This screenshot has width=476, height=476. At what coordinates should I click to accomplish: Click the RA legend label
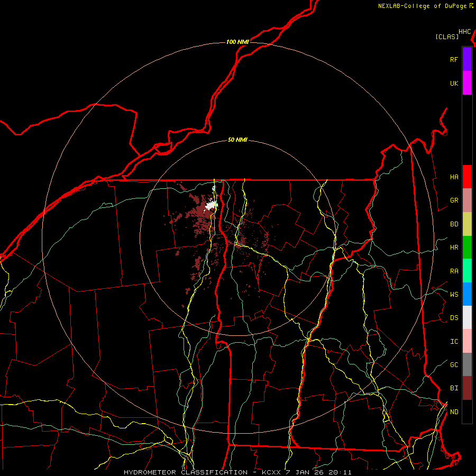[x=454, y=271]
